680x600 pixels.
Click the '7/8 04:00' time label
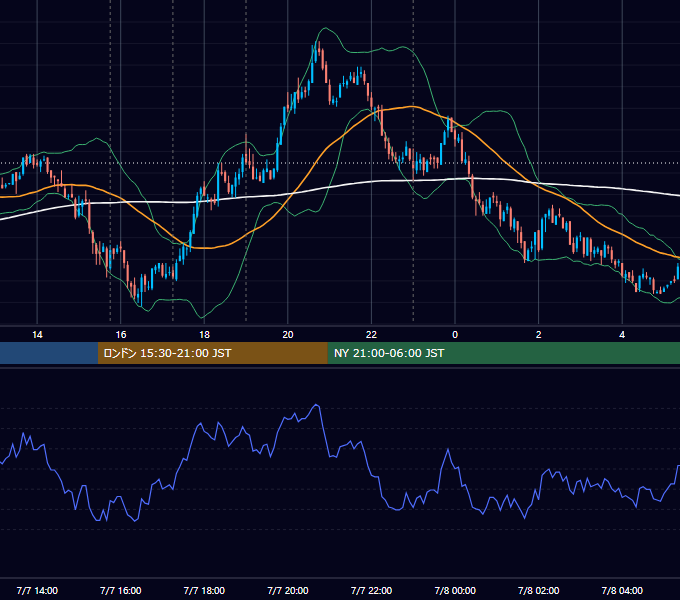point(622,590)
